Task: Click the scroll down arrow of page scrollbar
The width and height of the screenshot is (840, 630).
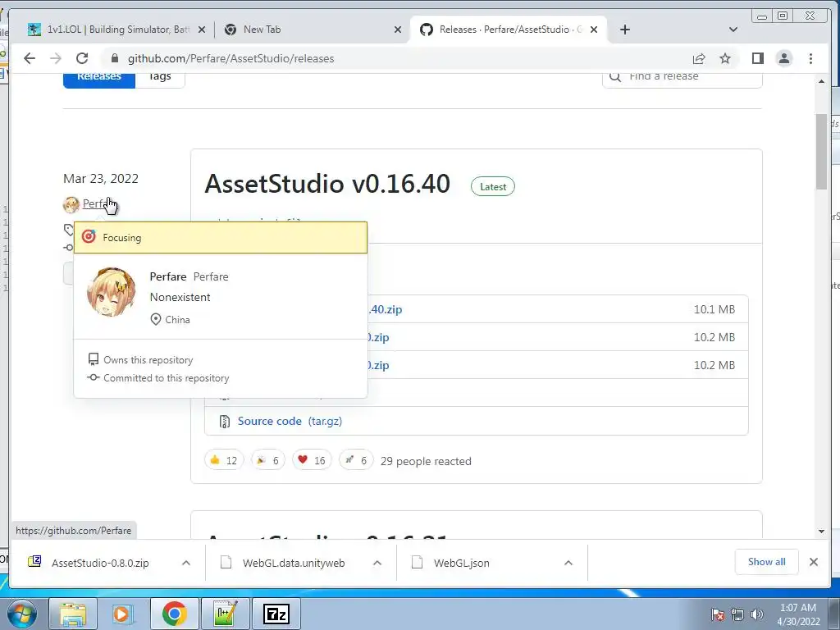Action: click(x=821, y=532)
